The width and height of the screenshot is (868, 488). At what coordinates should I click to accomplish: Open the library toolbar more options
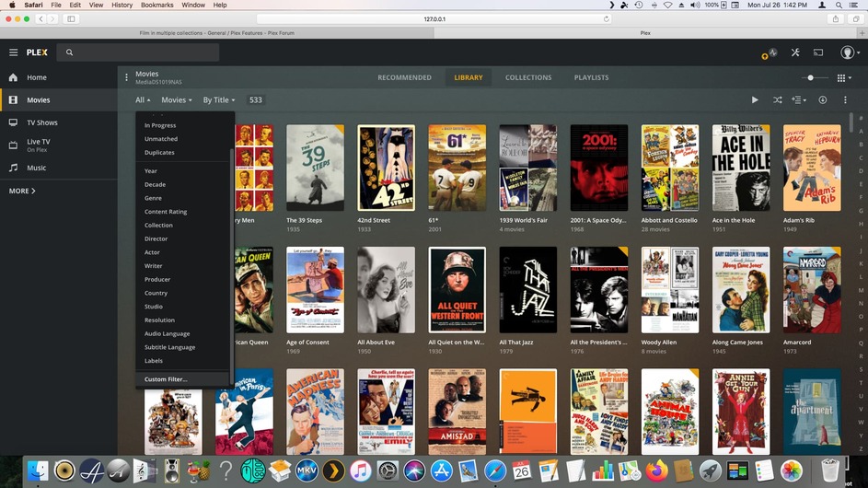[x=845, y=99]
